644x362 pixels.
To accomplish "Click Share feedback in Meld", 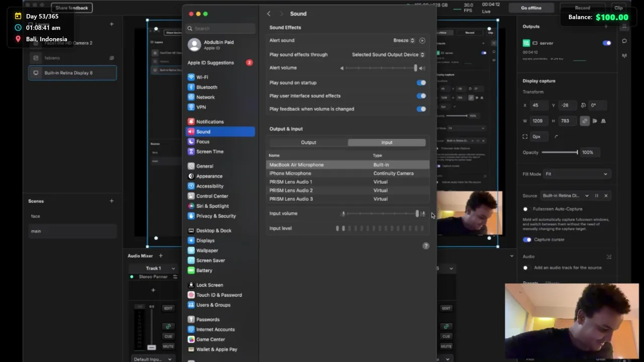I will (71, 8).
